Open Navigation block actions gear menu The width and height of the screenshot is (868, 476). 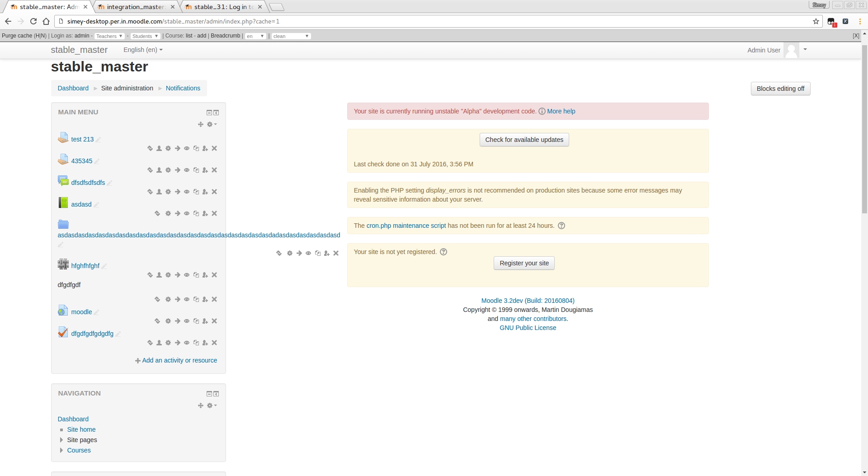point(212,405)
